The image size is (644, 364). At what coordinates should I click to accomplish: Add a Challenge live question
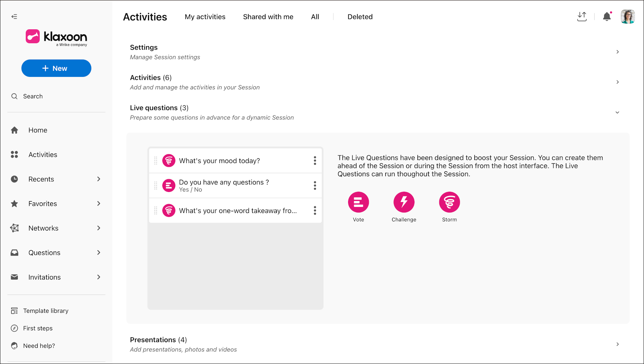(404, 202)
